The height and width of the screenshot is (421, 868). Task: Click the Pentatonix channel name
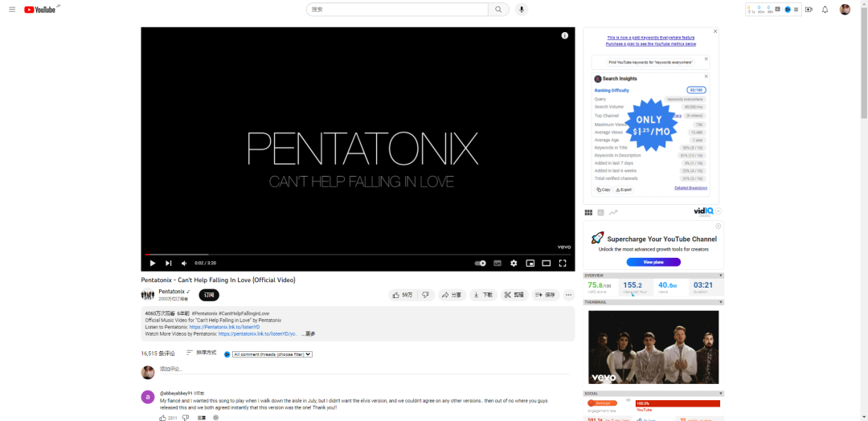click(172, 292)
